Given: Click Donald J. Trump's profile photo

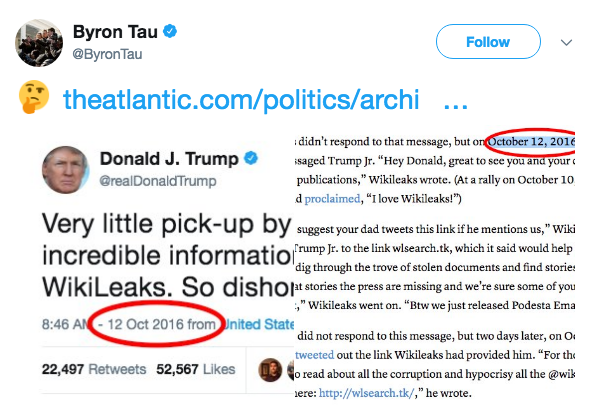Looking at the screenshot, I should [66, 170].
